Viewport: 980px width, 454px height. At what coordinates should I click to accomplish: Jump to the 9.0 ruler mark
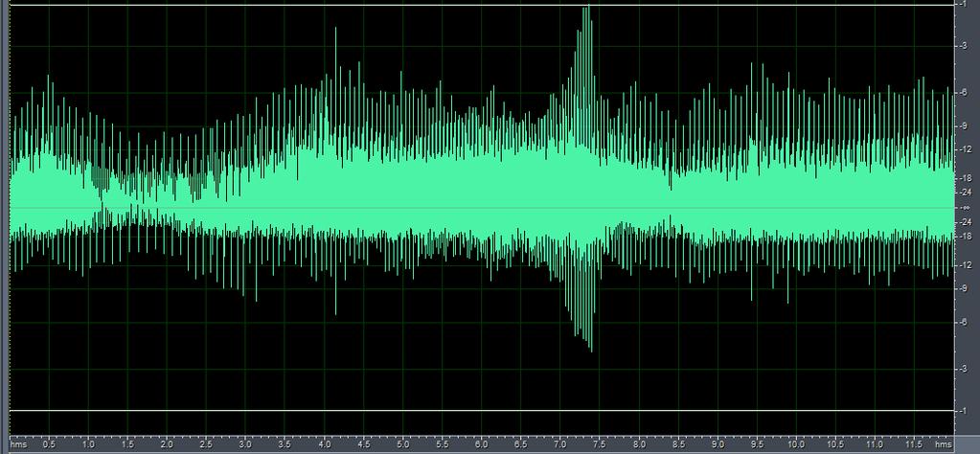point(718,444)
